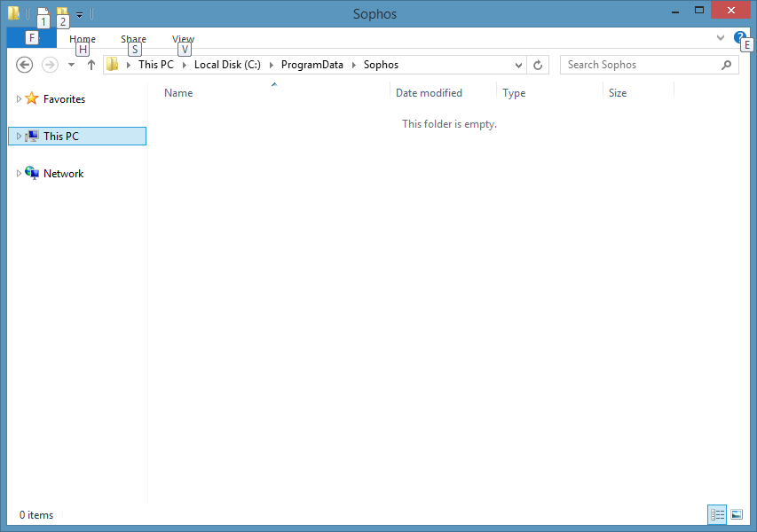The width and height of the screenshot is (757, 532).
Task: Expand the root breadcrumb arrow before This PC
Action: tap(129, 65)
